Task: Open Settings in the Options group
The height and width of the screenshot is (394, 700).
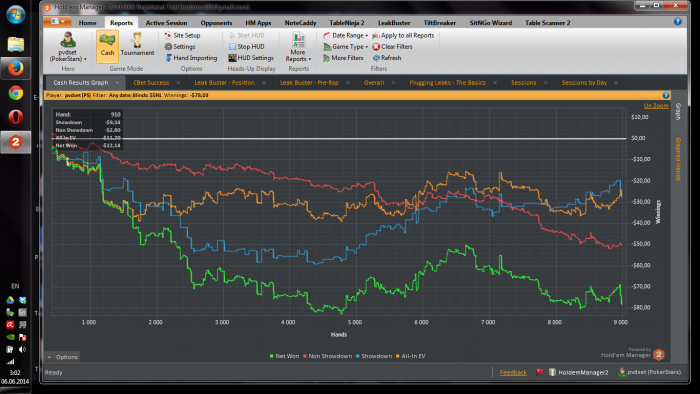Action: (180, 46)
